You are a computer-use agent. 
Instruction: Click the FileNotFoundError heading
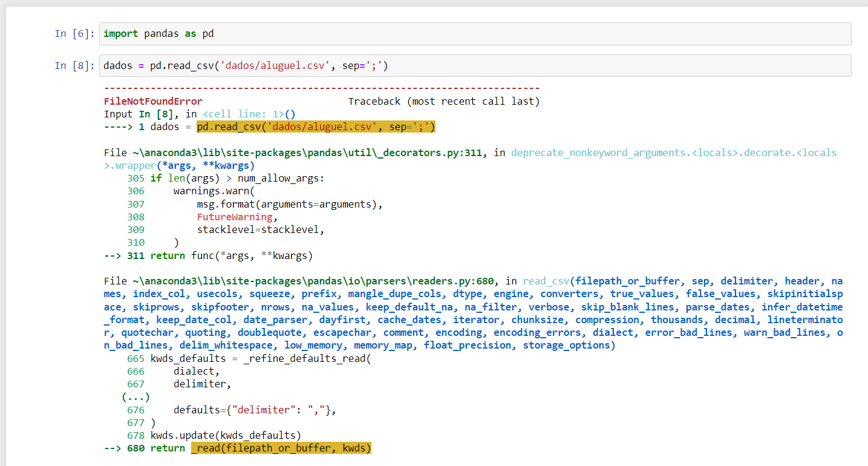click(x=153, y=101)
